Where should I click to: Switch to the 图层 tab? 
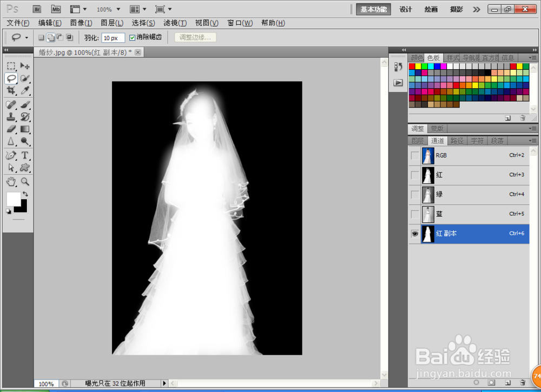tap(418, 141)
